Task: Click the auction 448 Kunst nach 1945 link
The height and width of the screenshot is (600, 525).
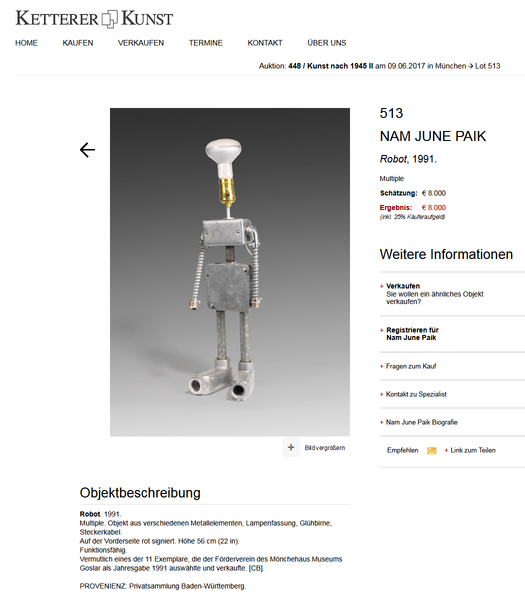Action: point(331,66)
